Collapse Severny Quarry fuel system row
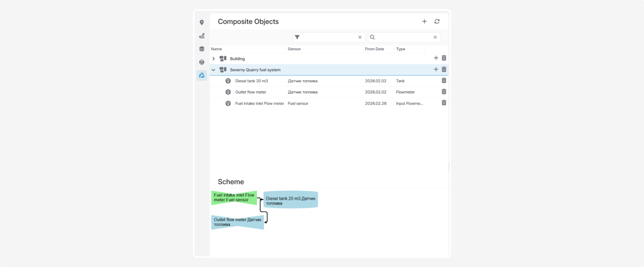This screenshot has width=644, height=267. (x=214, y=70)
